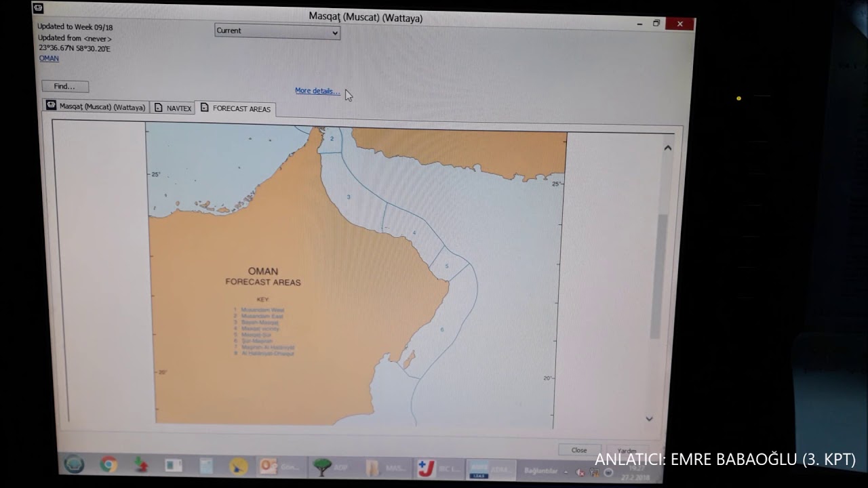Image resolution: width=868 pixels, height=488 pixels.
Task: Open the blue ADM taskbar item
Action: [x=492, y=469]
